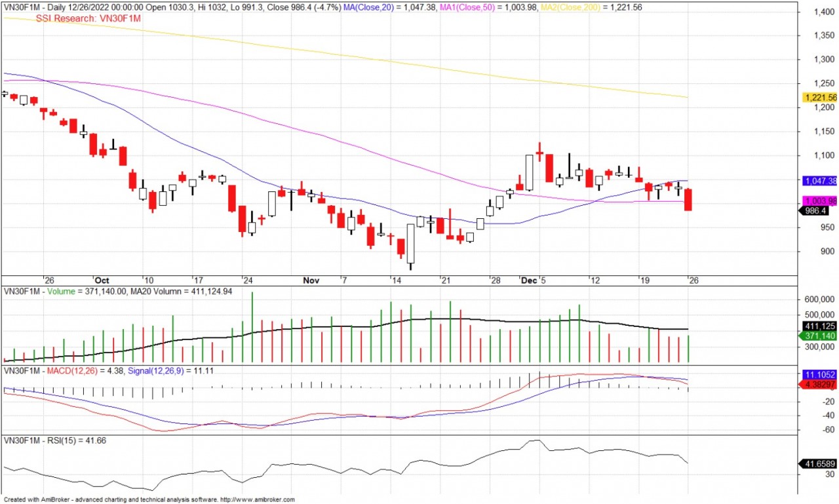Click the "VN30F1M - RSI(15) = 41.66" legend text

55,441
